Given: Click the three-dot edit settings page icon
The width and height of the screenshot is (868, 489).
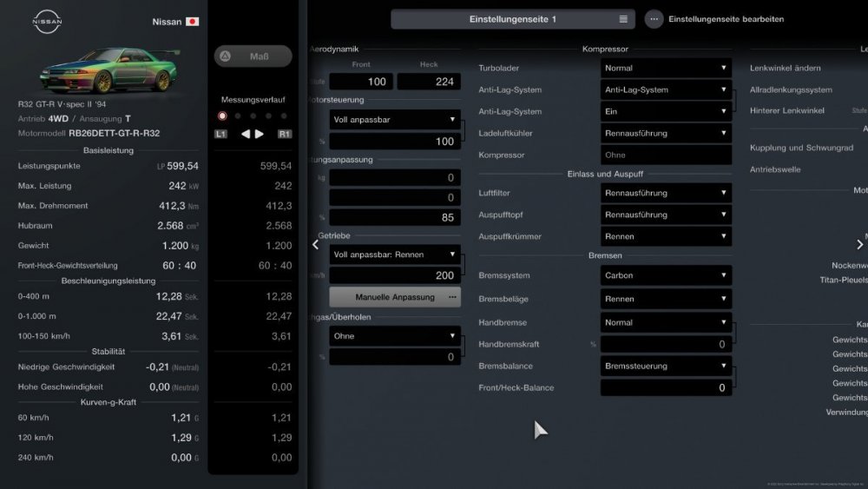Looking at the screenshot, I should (x=654, y=19).
